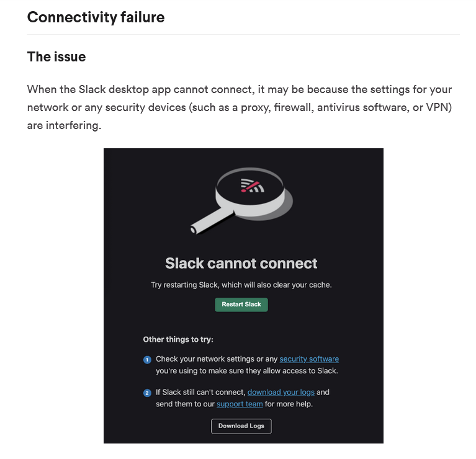476x459 pixels.
Task: Click The issue subheading
Action: pyautogui.click(x=56, y=56)
